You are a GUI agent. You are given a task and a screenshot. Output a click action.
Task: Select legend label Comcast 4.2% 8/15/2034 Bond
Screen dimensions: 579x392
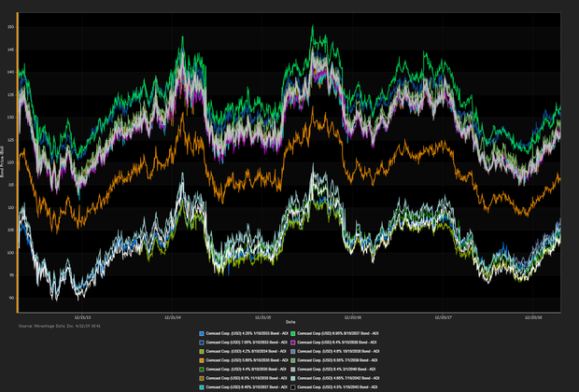coord(246,351)
